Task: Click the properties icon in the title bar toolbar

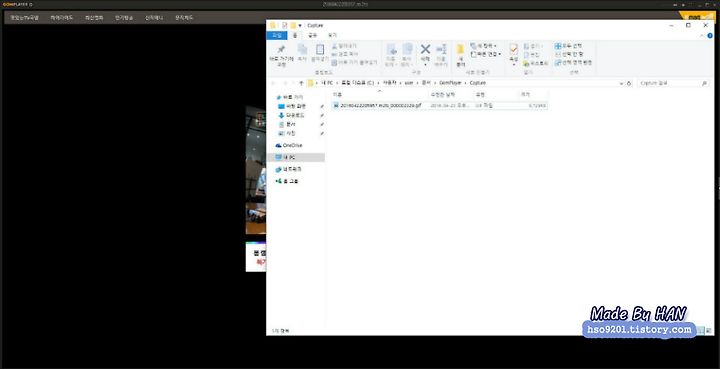Action: coord(285,26)
